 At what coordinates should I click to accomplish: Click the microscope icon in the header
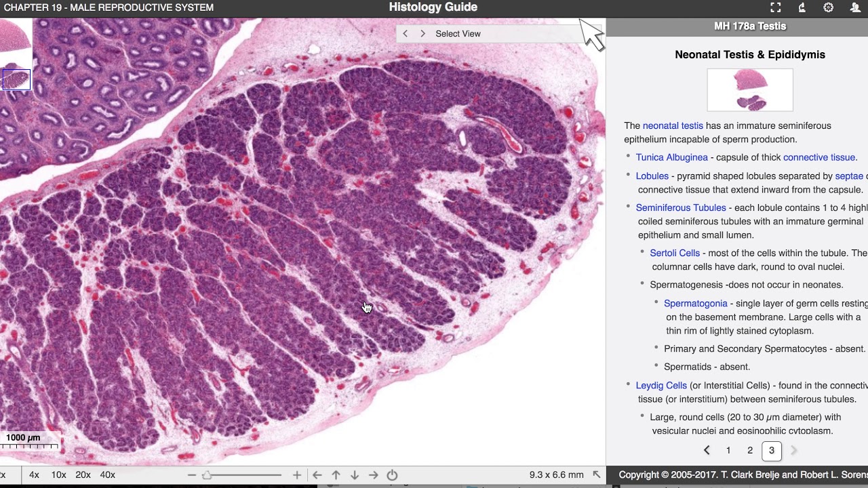pyautogui.click(x=802, y=7)
